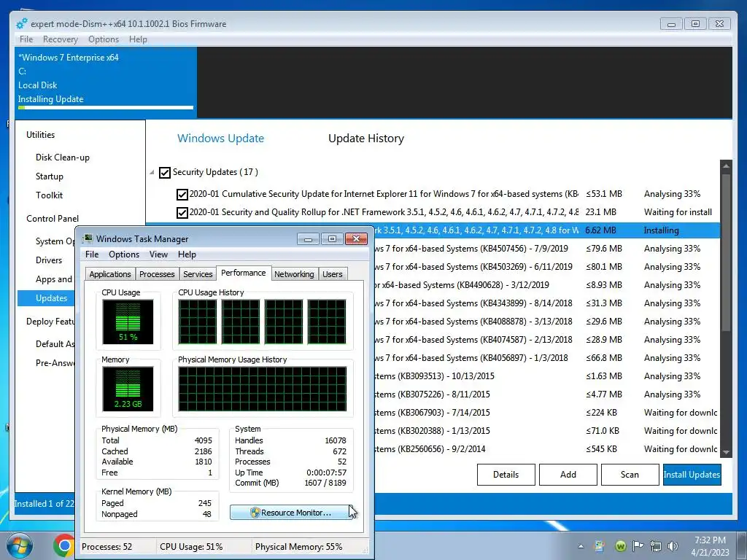Viewport: 747px width, 560px height.
Task: Uncheck the 2020-01 .NET Framework Rollup checkbox
Action: click(x=182, y=212)
